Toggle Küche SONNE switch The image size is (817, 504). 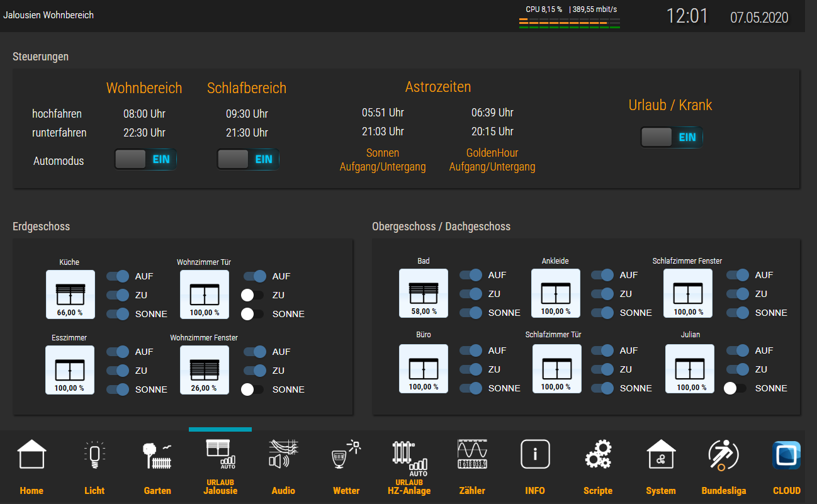pyautogui.click(x=117, y=314)
